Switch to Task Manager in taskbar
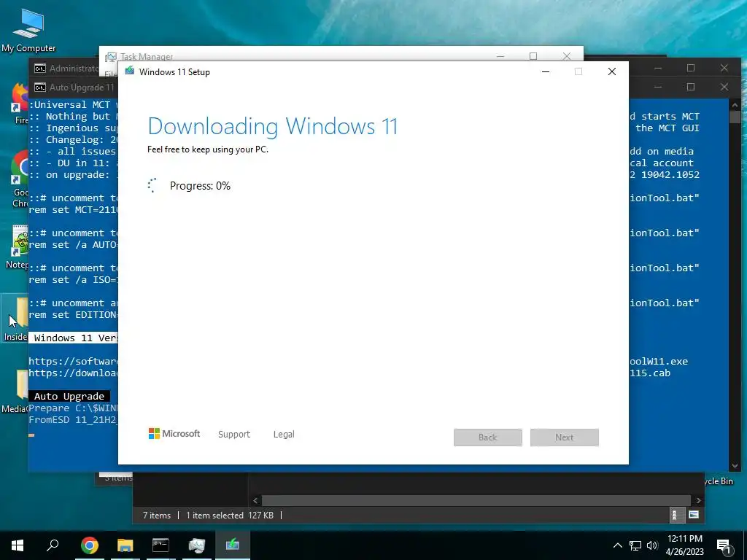This screenshot has width=747, height=560. coord(196,545)
